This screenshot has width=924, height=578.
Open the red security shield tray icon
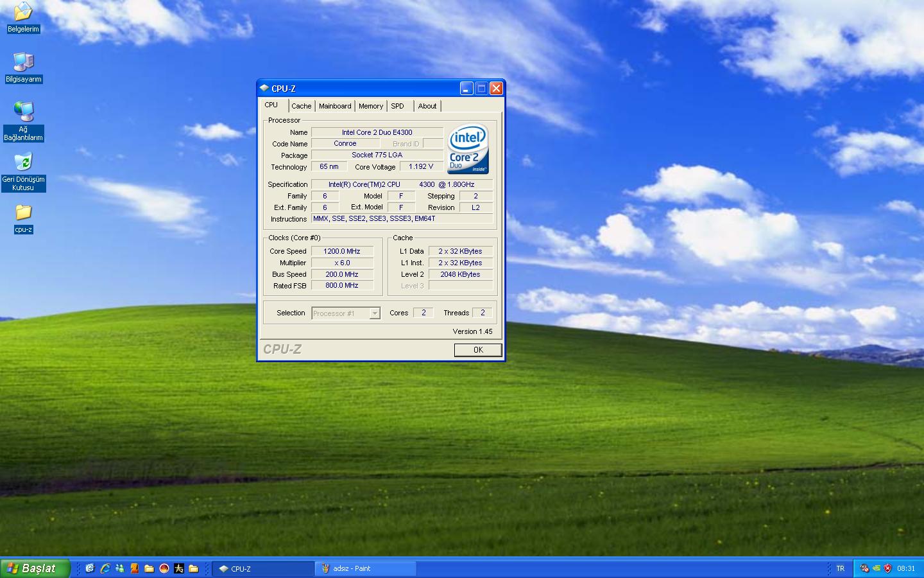(888, 568)
